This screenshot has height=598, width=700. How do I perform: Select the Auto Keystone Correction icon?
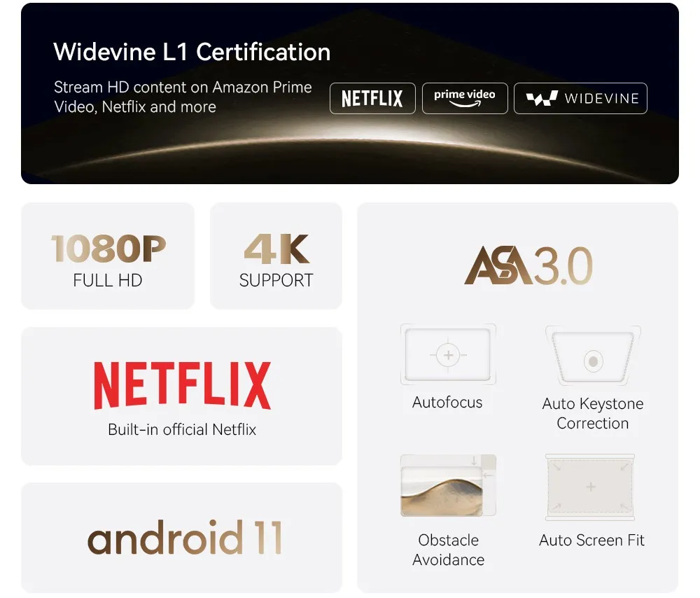click(x=593, y=356)
